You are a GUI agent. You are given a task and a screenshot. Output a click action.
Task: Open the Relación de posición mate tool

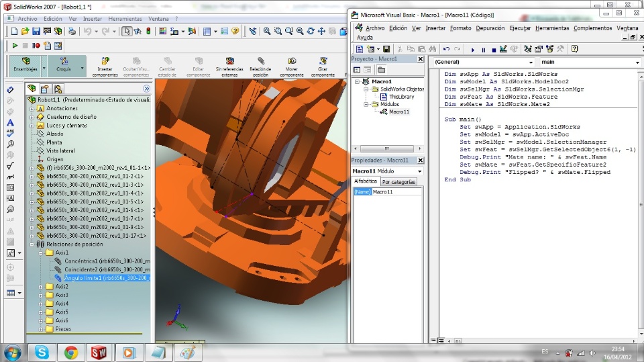click(260, 66)
